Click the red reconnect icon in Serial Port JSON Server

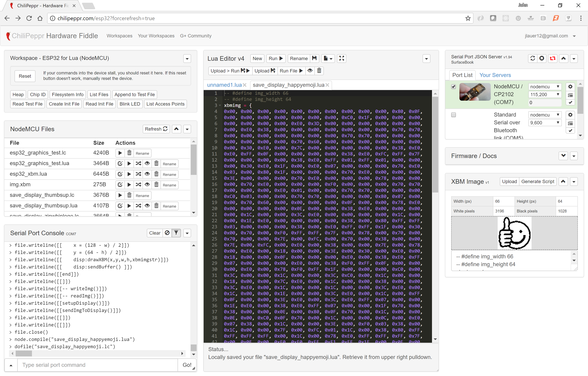coord(552,58)
